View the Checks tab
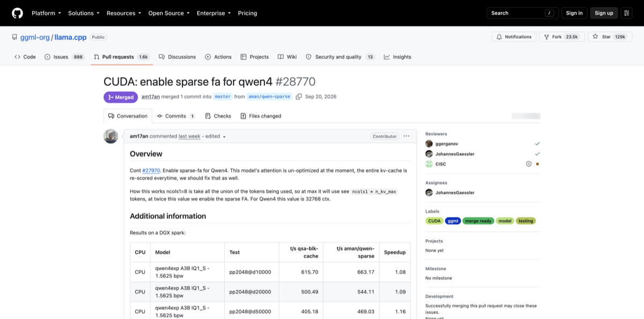 point(218,116)
